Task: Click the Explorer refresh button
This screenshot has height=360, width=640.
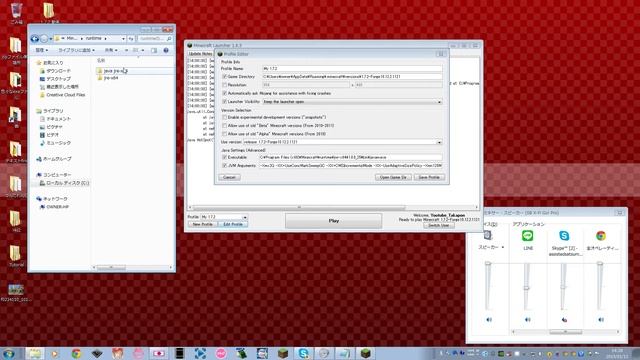Action: (x=131, y=39)
